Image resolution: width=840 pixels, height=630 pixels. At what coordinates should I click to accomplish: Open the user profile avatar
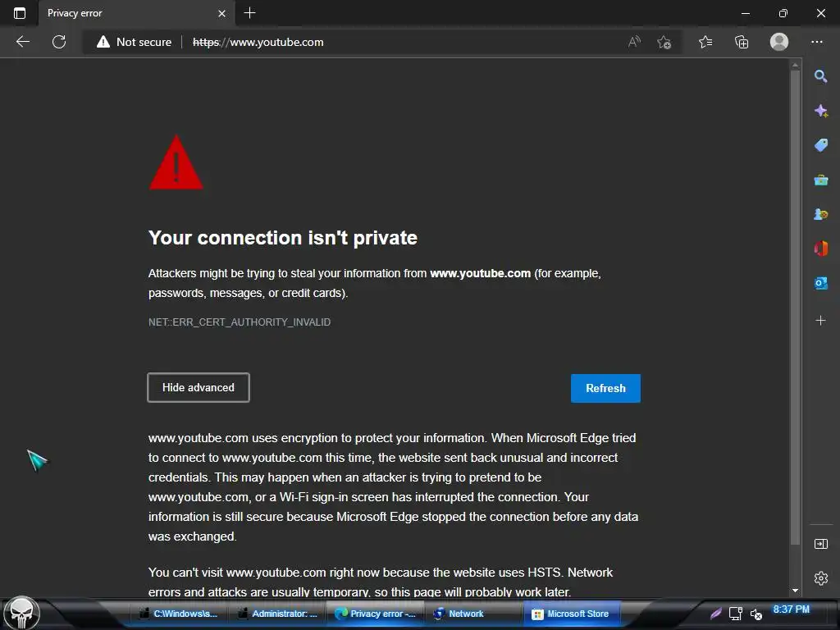pyautogui.click(x=778, y=42)
